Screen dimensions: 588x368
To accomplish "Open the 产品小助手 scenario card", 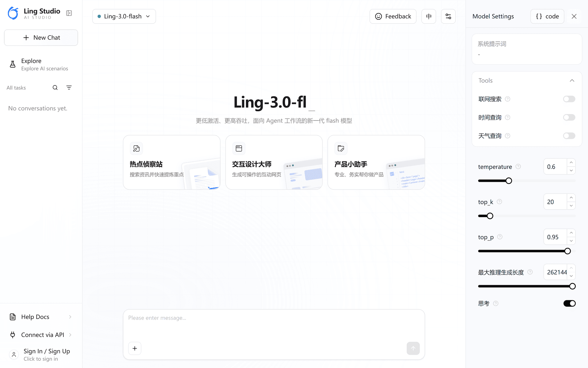I will click(x=376, y=162).
